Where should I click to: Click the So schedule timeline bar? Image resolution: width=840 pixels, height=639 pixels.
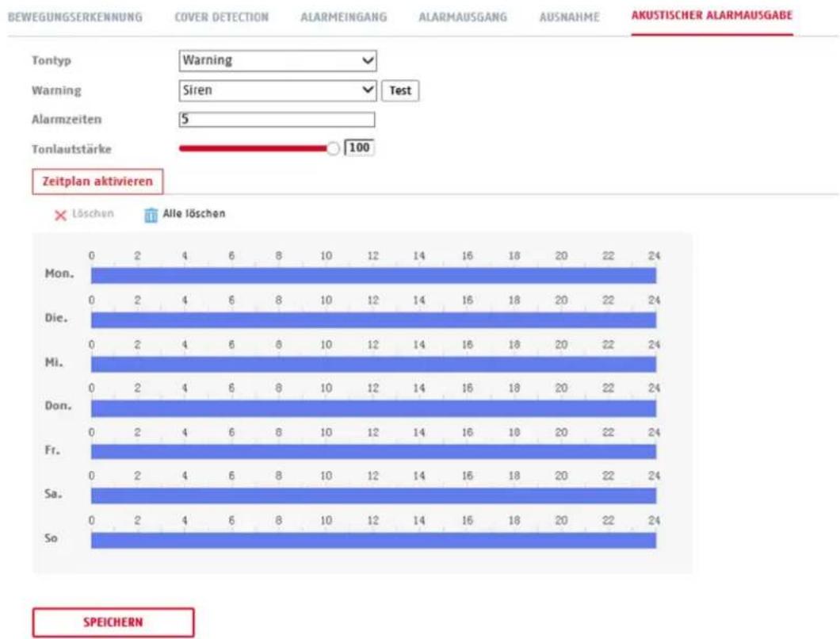373,541
